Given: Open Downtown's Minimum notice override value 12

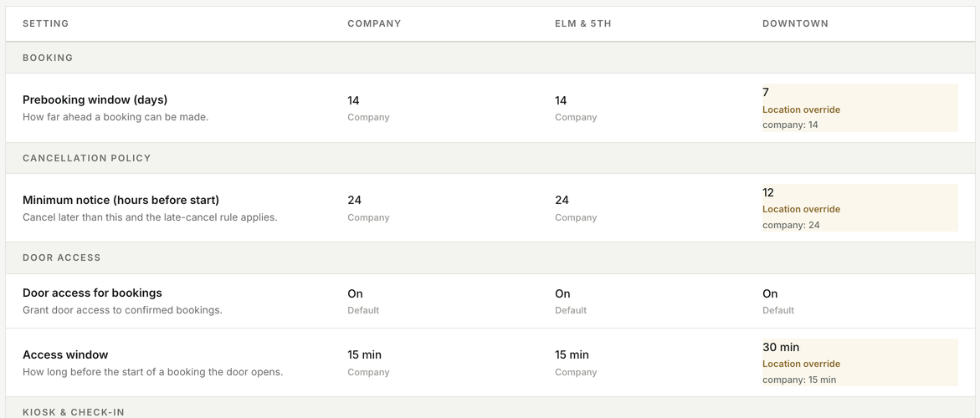Looking at the screenshot, I should coord(768,193).
